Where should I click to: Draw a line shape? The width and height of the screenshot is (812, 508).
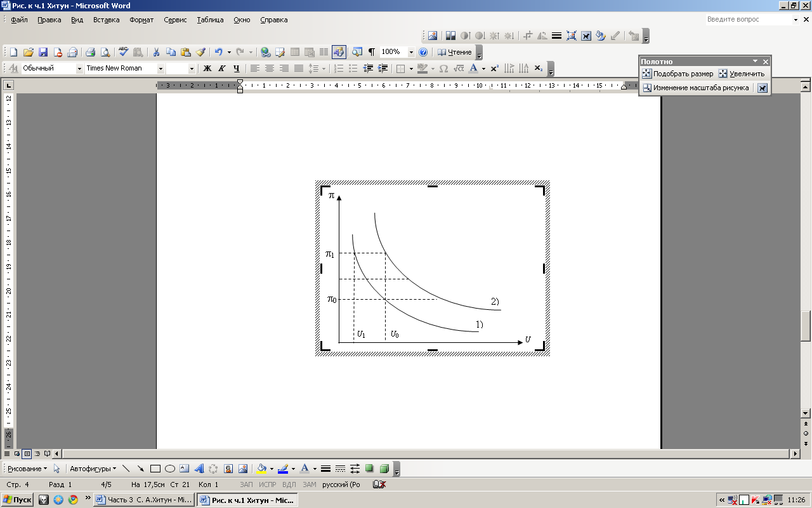click(126, 469)
